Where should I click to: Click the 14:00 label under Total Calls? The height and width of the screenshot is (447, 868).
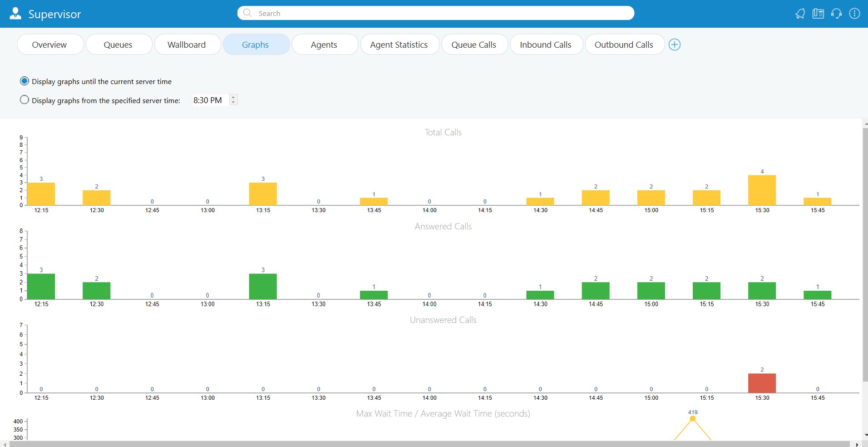click(429, 210)
